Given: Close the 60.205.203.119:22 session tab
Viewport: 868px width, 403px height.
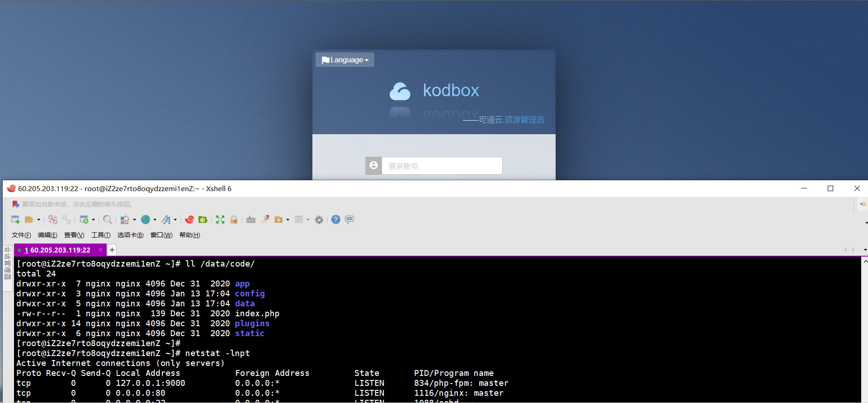Looking at the screenshot, I should click(100, 250).
